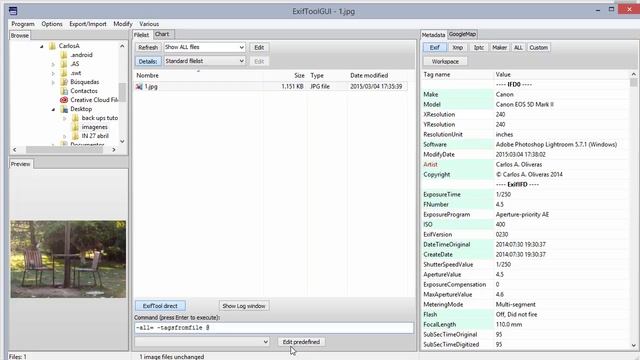Click the Refresh button
This screenshot has height=360, width=640.
tap(148, 47)
